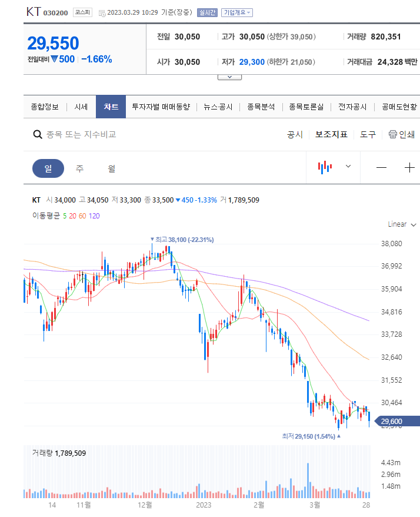Click the 시가 30,050 value
Viewport: 420px width, 517px height.
(x=187, y=62)
